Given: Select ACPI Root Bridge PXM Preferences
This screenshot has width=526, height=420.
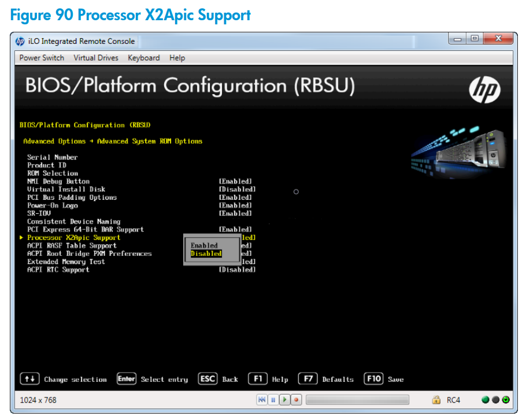Looking at the screenshot, I should [89, 254].
